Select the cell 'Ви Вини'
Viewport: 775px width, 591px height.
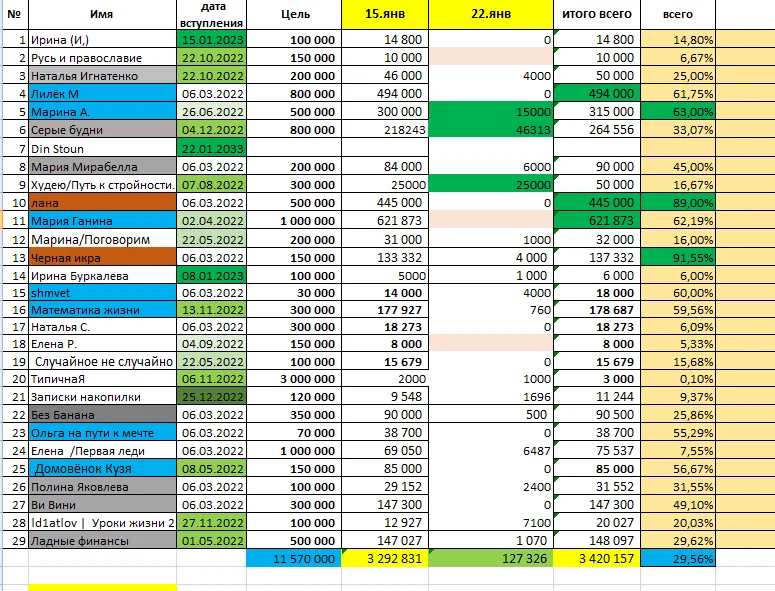102,505
